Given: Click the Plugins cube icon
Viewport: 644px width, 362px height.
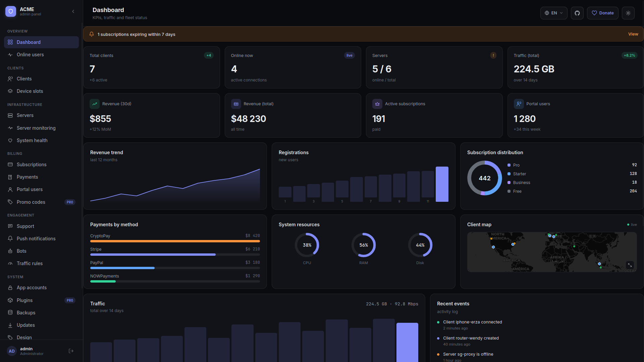Looking at the screenshot, I should 10,300.
